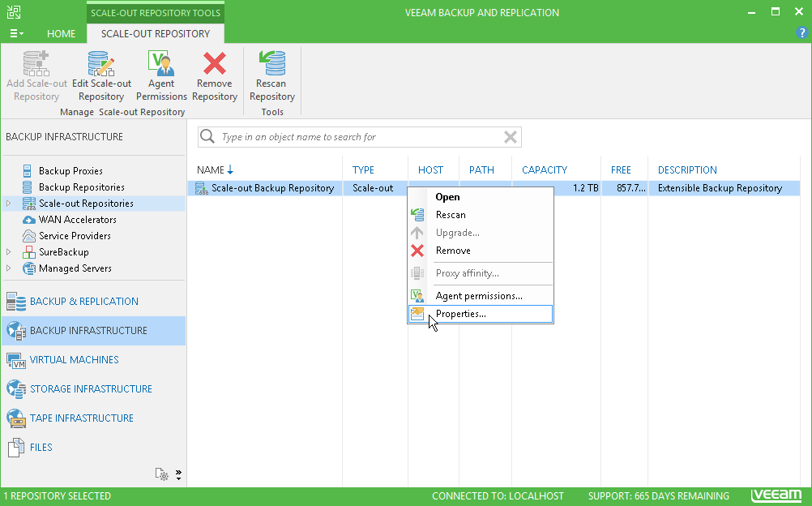The height and width of the screenshot is (506, 812).
Task: Click Rescan Repository ribbon icon
Action: click(x=271, y=64)
